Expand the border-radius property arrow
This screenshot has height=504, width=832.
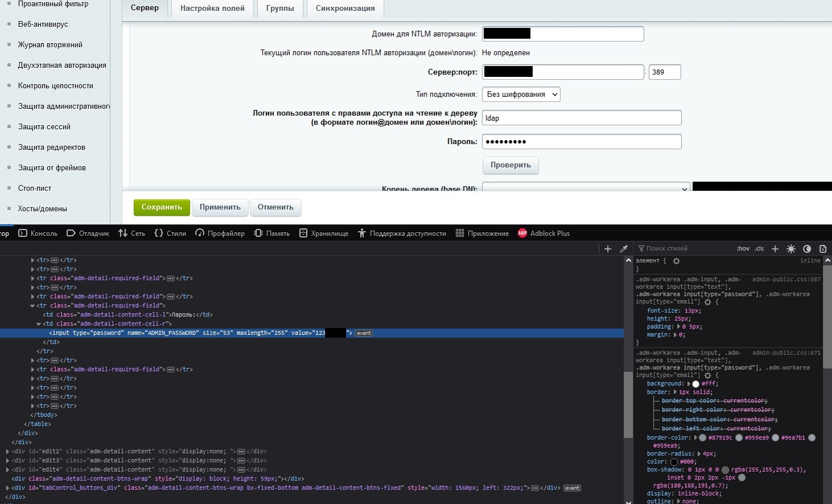[x=700, y=454]
